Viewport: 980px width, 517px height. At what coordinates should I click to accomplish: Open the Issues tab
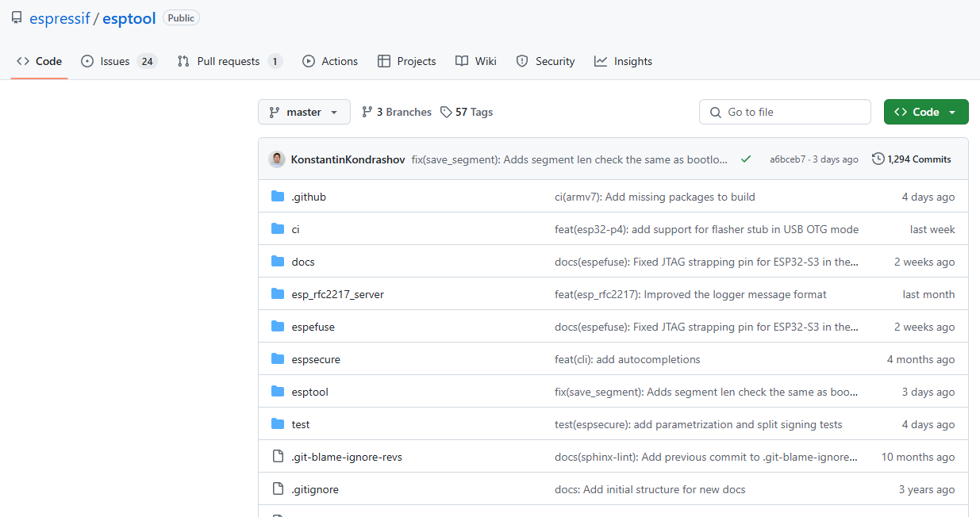click(119, 61)
